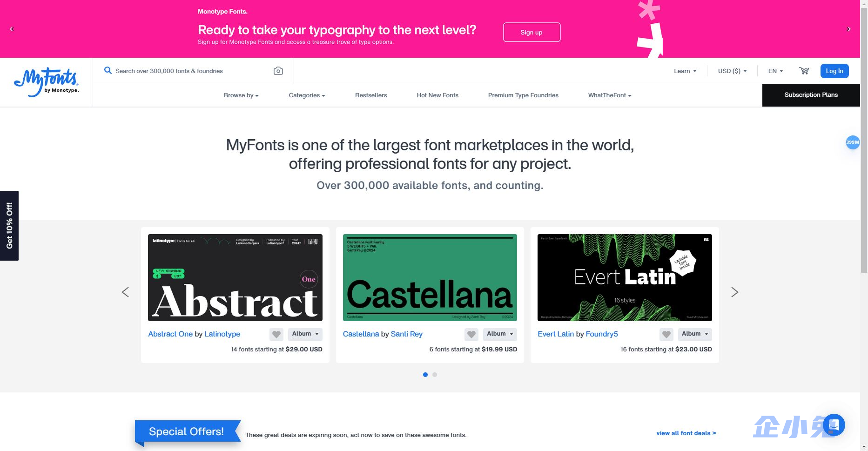868x451 pixels.
Task: Click the Log In button
Action: [834, 71]
